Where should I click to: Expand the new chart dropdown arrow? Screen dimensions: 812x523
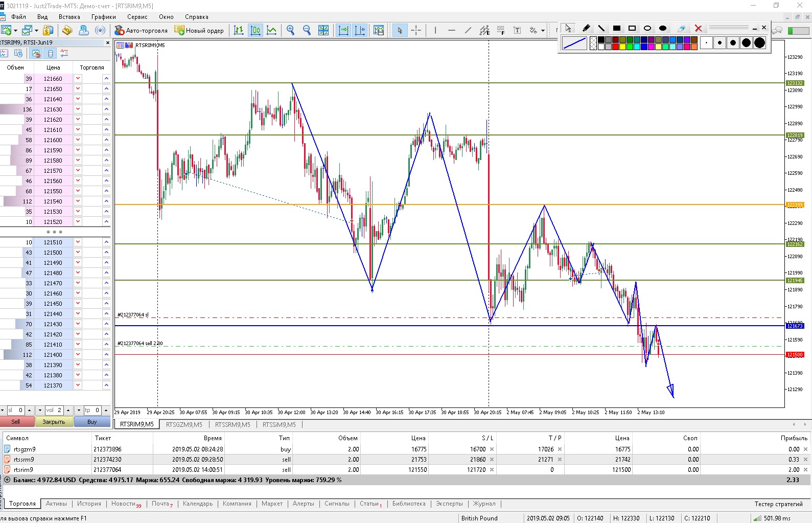tap(15, 31)
